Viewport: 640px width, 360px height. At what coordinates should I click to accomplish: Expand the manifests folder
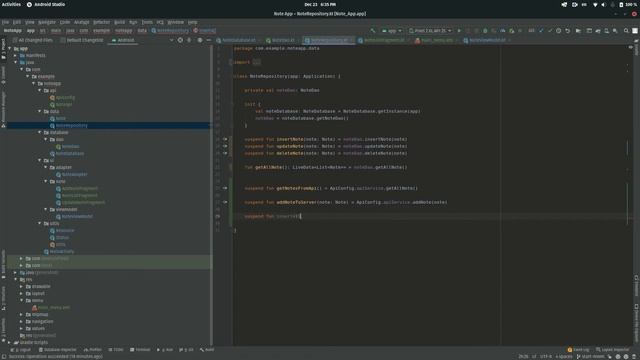(16, 56)
